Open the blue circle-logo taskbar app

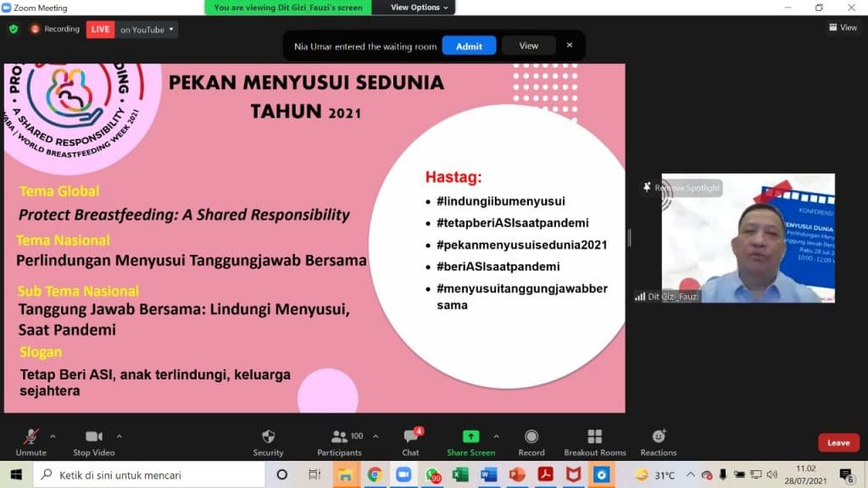tap(602, 474)
